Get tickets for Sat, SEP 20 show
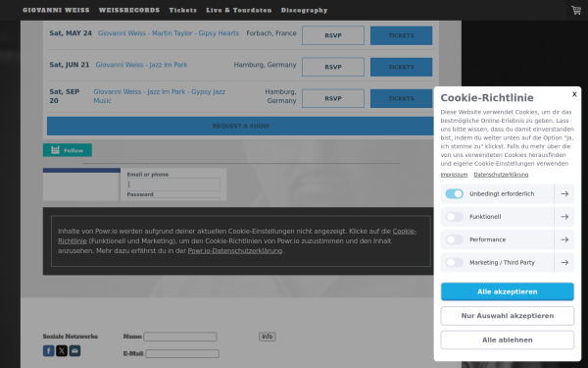This screenshot has height=368, width=588. 401,98
